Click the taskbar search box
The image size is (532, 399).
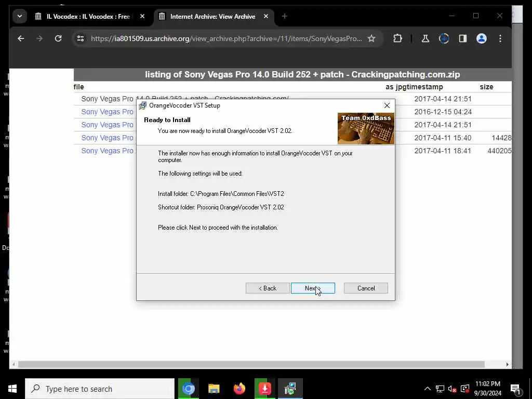tap(100, 389)
